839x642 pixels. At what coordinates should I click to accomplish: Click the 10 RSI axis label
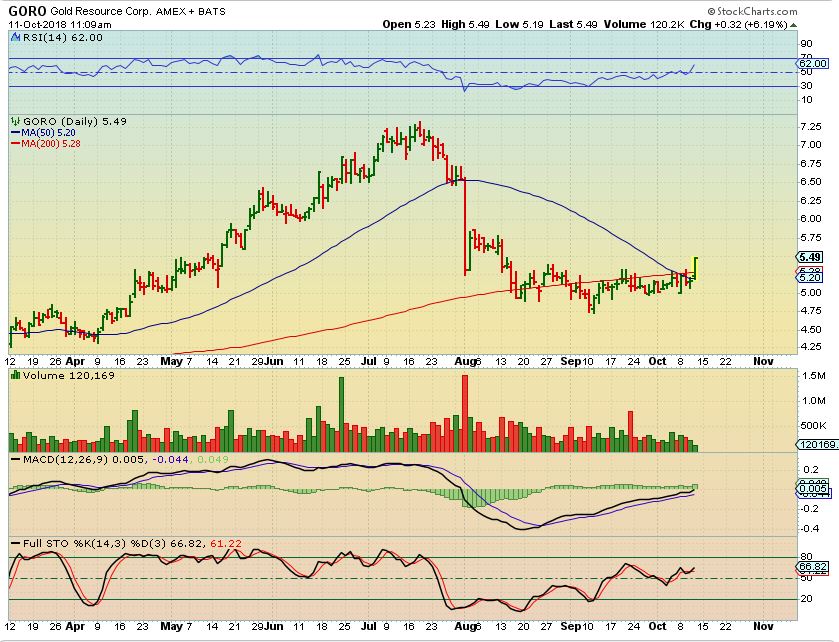tap(806, 100)
